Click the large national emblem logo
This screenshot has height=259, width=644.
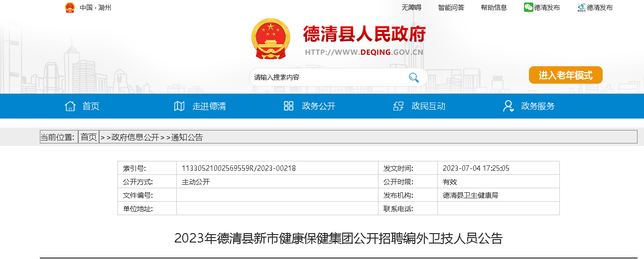click(x=270, y=39)
